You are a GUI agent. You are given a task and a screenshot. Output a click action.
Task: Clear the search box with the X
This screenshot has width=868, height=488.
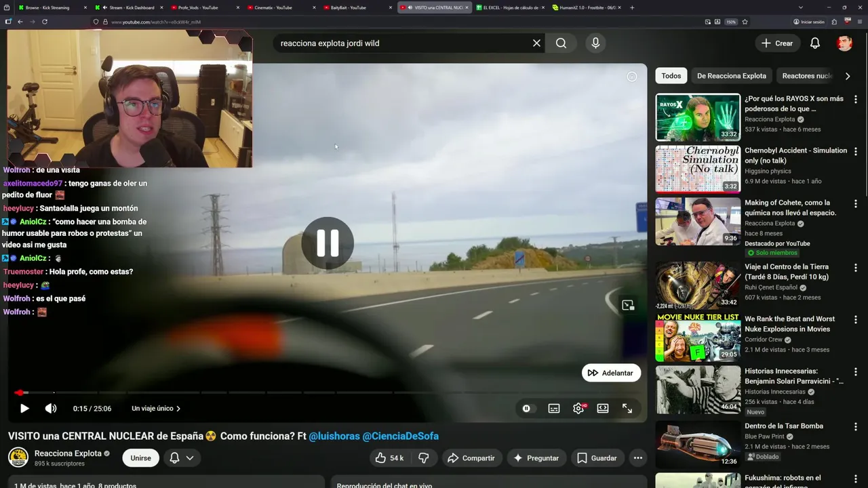click(536, 43)
